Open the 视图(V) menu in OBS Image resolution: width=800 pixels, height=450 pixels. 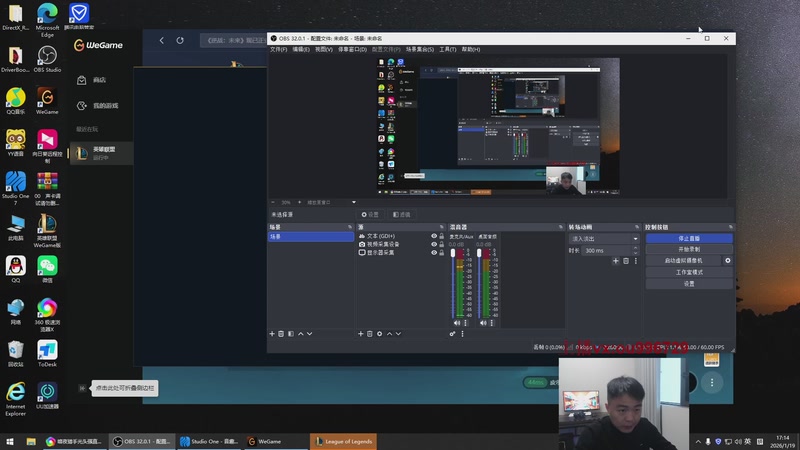pos(324,49)
